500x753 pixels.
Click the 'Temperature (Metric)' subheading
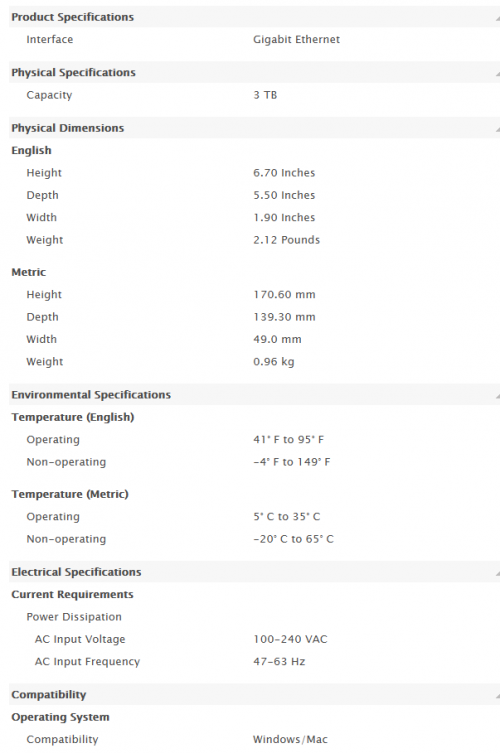(x=70, y=495)
